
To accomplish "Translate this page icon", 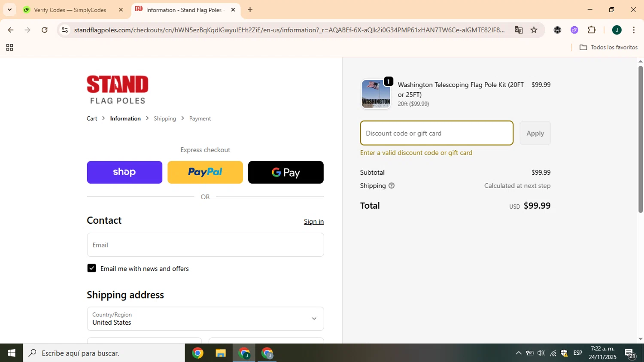I will tap(519, 30).
